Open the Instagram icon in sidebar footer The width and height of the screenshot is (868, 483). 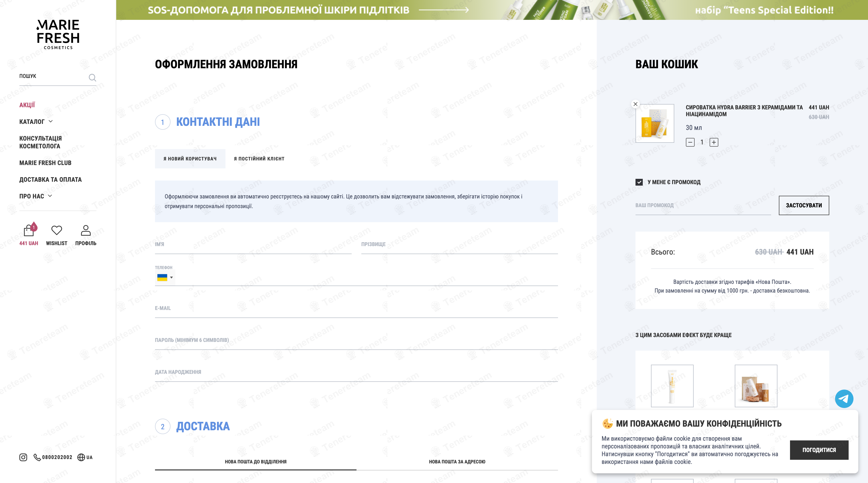tap(23, 457)
